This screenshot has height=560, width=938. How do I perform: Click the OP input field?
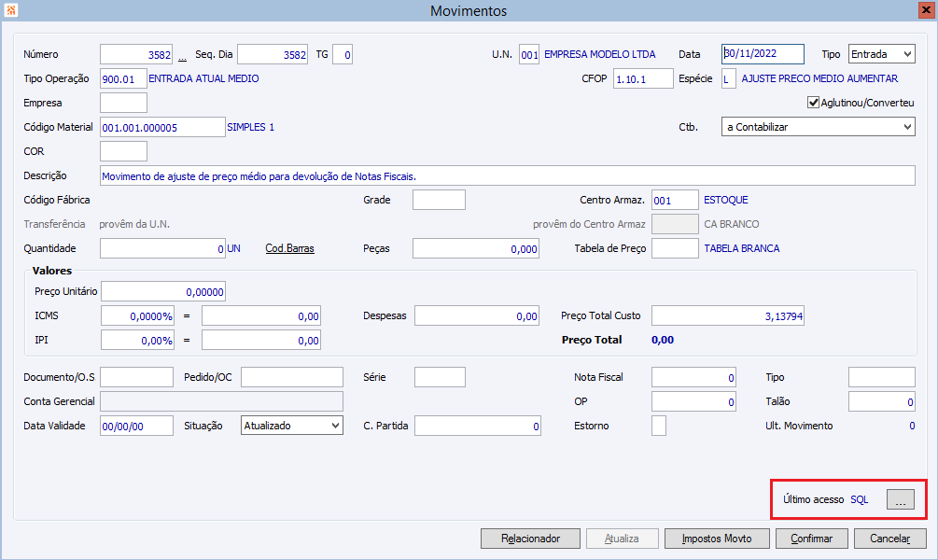(x=693, y=401)
